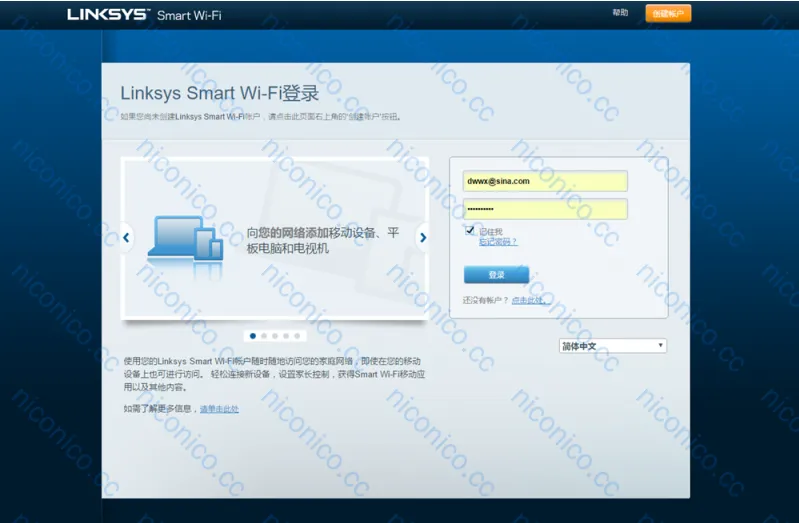The width and height of the screenshot is (799, 523).
Task: Select the third carousel pagination dot
Action: (x=275, y=336)
